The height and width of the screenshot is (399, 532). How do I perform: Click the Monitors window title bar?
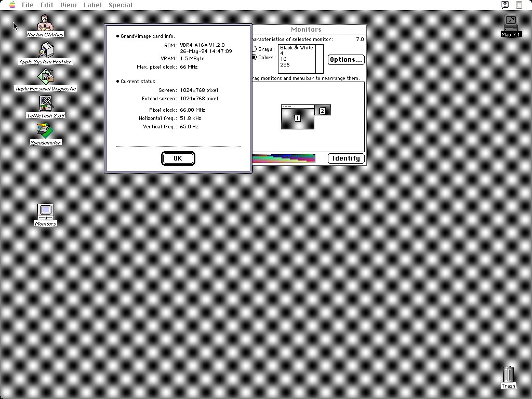click(309, 30)
